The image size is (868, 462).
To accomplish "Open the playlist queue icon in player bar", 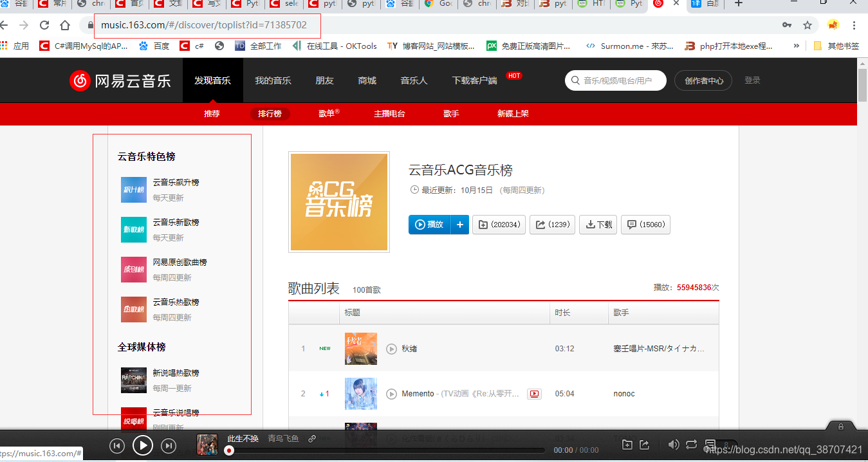I will click(711, 445).
